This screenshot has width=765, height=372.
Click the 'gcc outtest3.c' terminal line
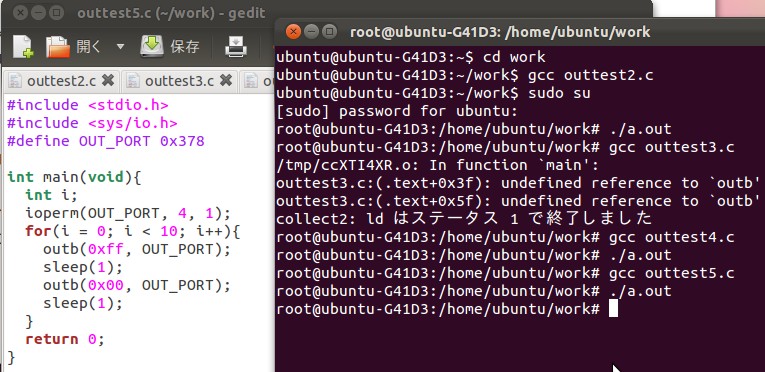click(505, 147)
